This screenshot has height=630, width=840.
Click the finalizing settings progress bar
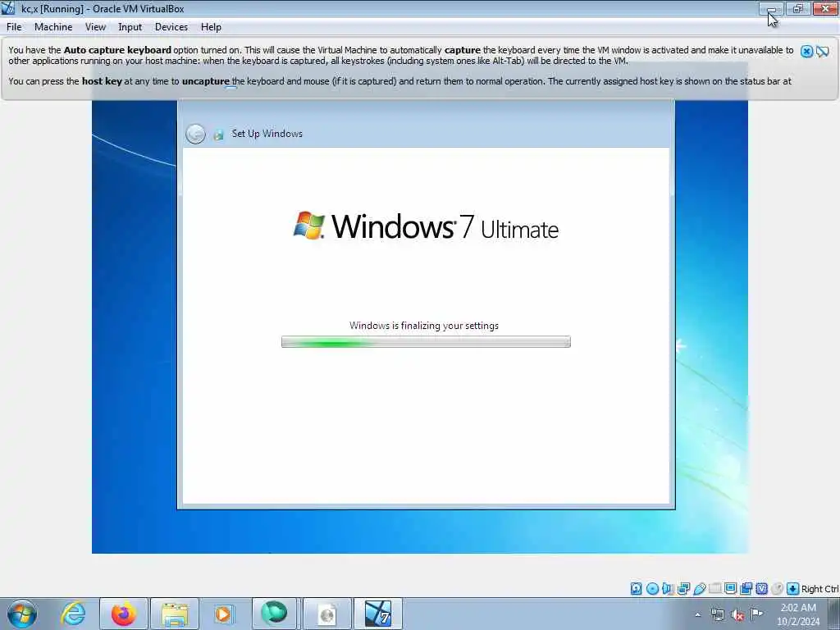(426, 342)
